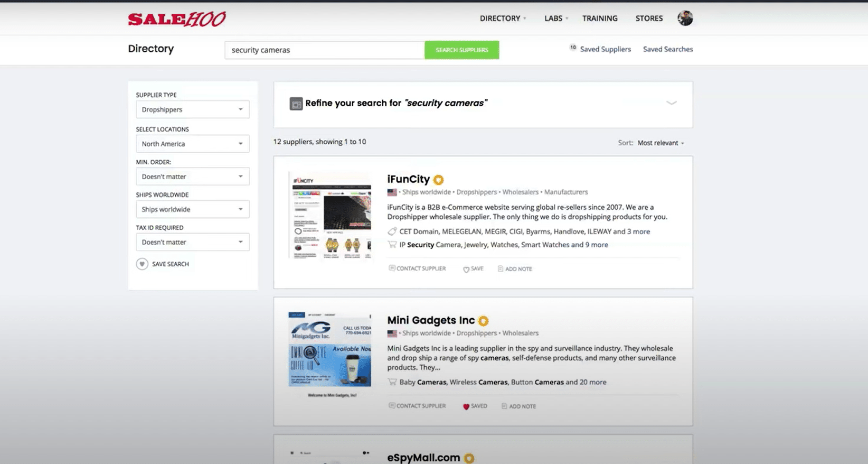Click the Save Search label
The width and height of the screenshot is (868, 464).
170,264
